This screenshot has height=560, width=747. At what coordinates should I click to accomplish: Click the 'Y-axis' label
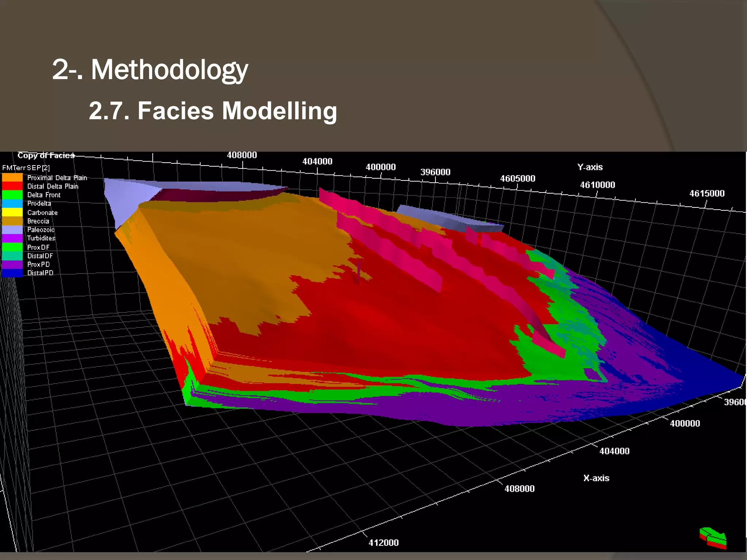[590, 167]
